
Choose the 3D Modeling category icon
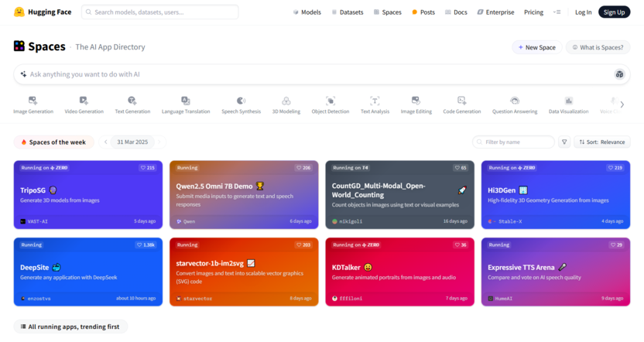click(x=286, y=101)
